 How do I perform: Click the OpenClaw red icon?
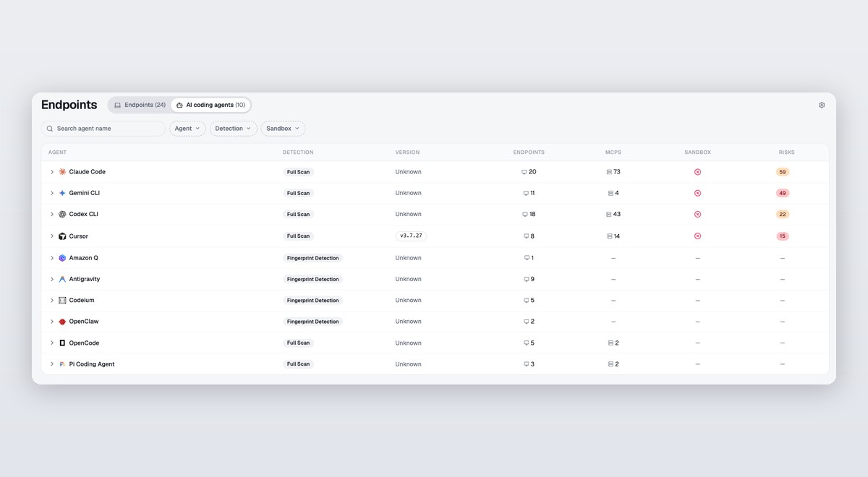[x=62, y=322]
